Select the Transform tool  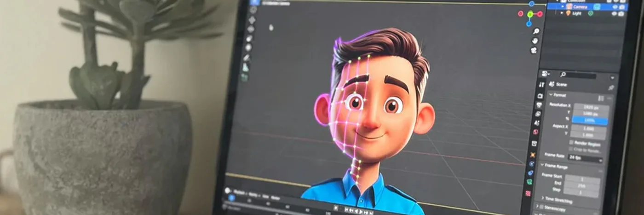[248, 47]
